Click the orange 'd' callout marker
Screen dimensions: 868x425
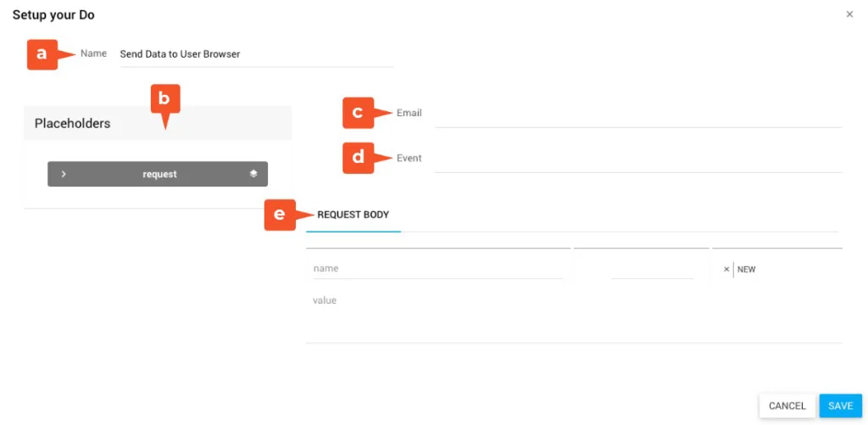pos(358,158)
